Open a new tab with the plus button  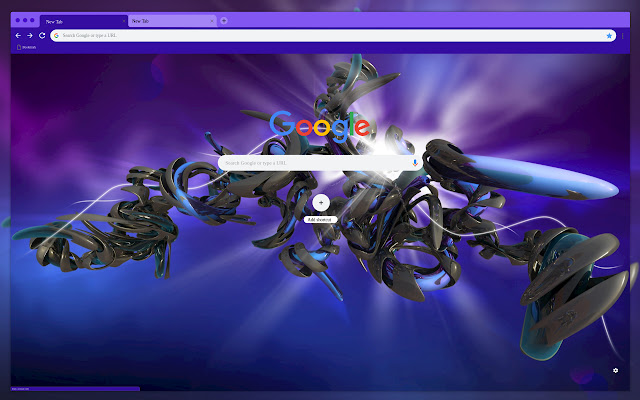tap(224, 20)
